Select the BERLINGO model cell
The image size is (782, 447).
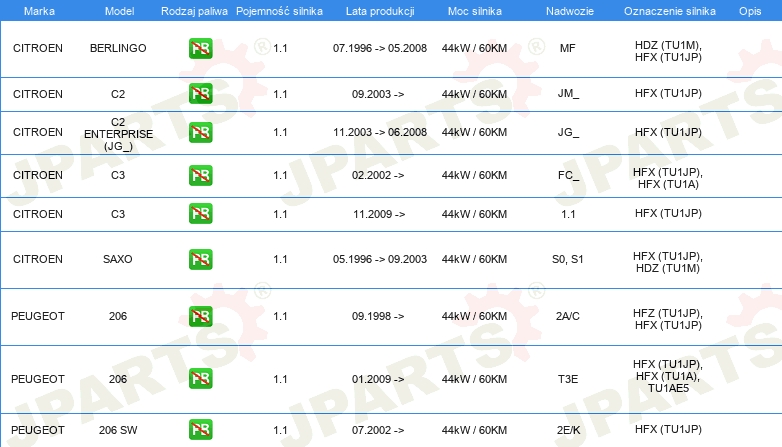click(x=118, y=48)
